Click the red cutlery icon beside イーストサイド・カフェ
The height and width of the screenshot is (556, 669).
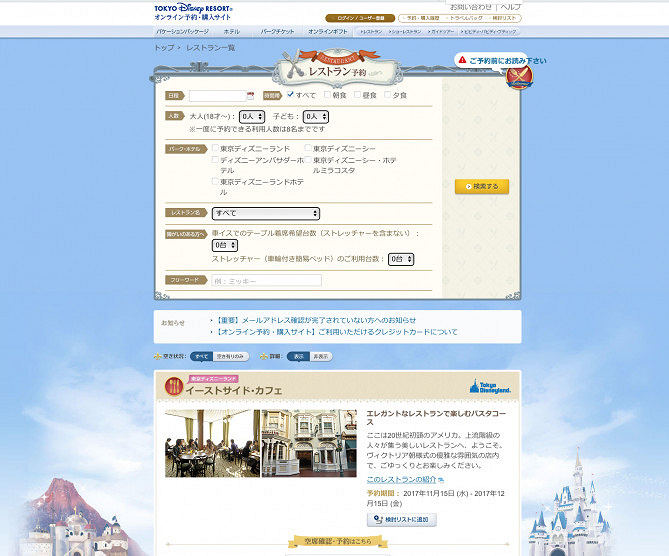tap(174, 387)
